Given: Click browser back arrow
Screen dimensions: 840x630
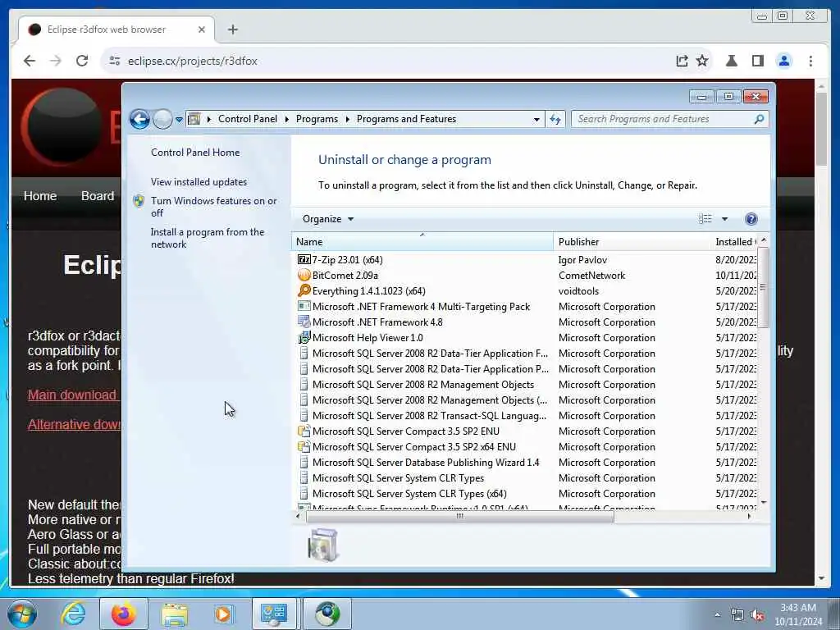Looking at the screenshot, I should [x=30, y=61].
